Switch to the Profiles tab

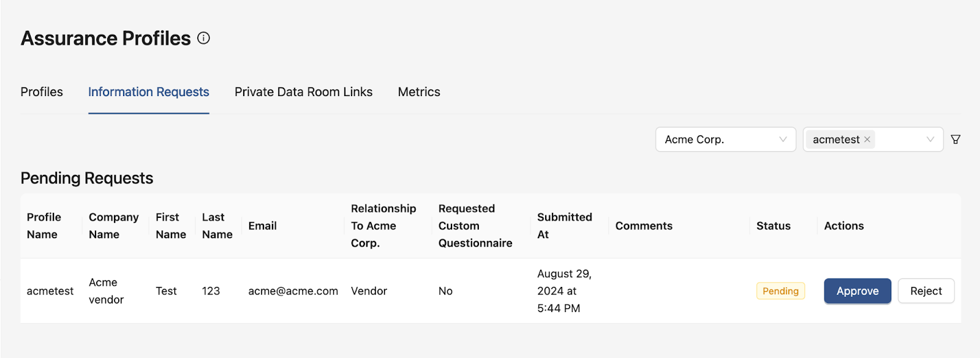pyautogui.click(x=42, y=92)
